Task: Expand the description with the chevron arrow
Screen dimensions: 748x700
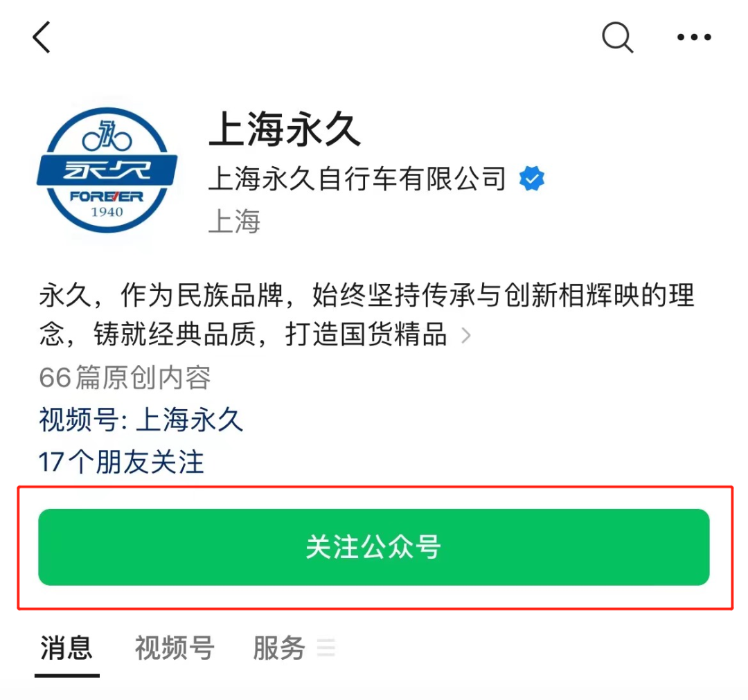Action: [466, 336]
